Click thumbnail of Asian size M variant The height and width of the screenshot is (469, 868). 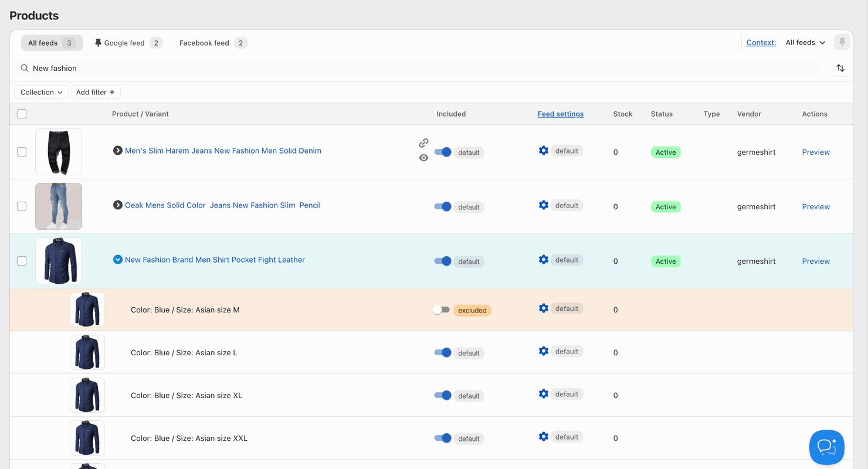[87, 310]
